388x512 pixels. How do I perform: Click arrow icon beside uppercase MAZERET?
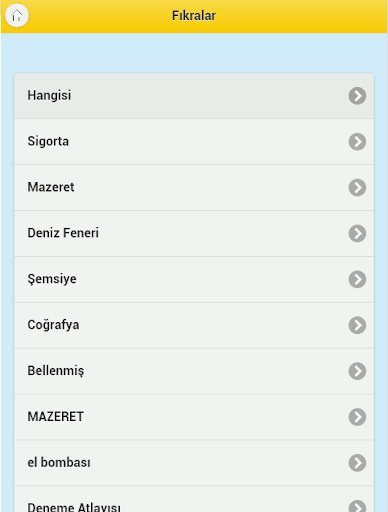pos(357,417)
